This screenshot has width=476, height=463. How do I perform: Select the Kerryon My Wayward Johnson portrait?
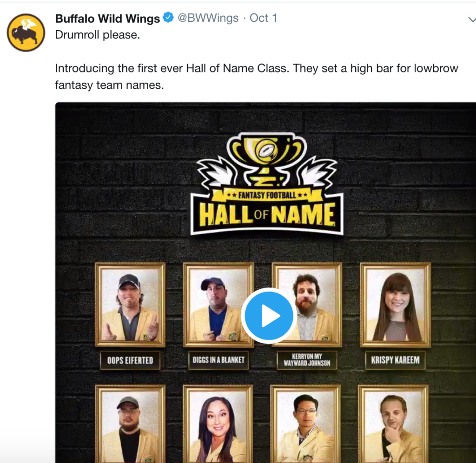click(x=307, y=305)
